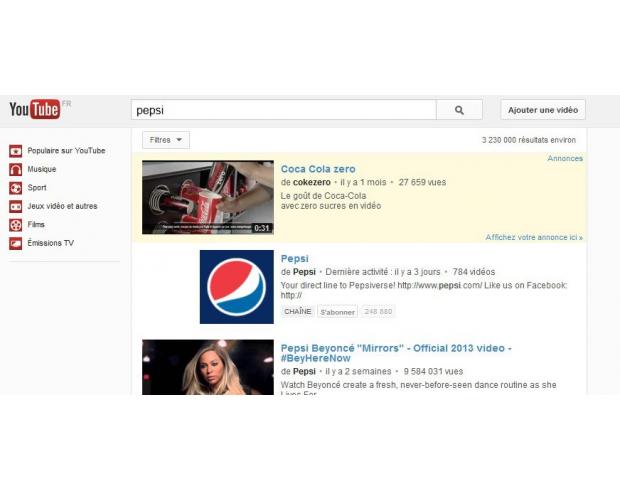Click the S'abonner subscribe button

pyautogui.click(x=337, y=312)
